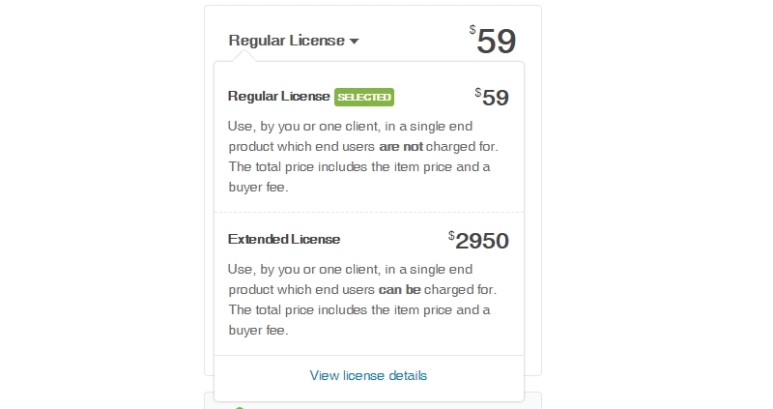The width and height of the screenshot is (773, 409).
Task: Click the bold "are not" text
Action: coord(401,147)
